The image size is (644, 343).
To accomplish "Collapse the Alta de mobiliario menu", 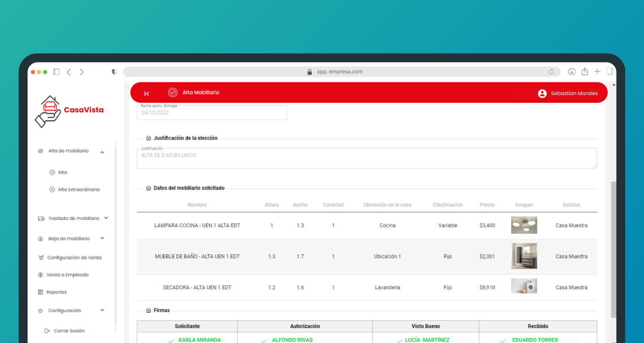I will 102,152.
